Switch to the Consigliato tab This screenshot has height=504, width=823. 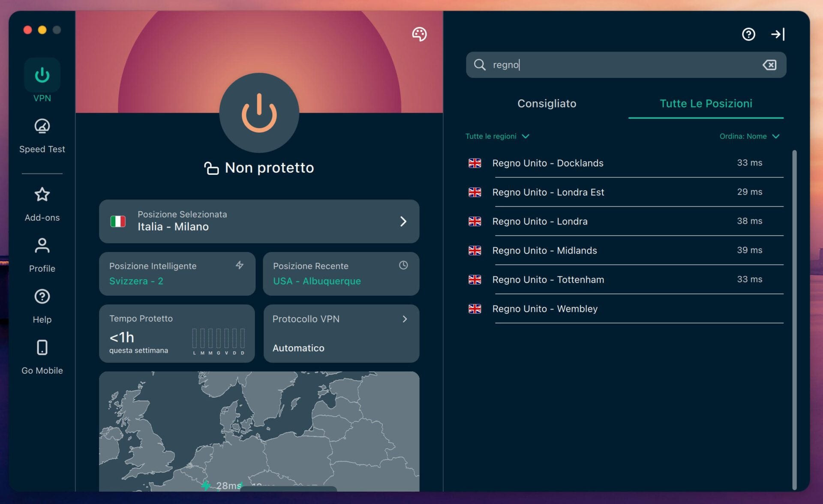[547, 103]
